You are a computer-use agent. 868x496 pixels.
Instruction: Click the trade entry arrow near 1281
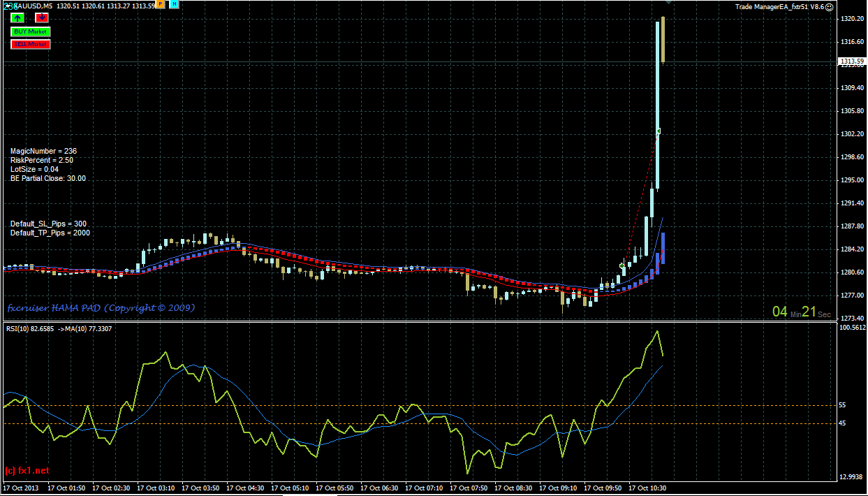pyautogui.click(x=622, y=265)
